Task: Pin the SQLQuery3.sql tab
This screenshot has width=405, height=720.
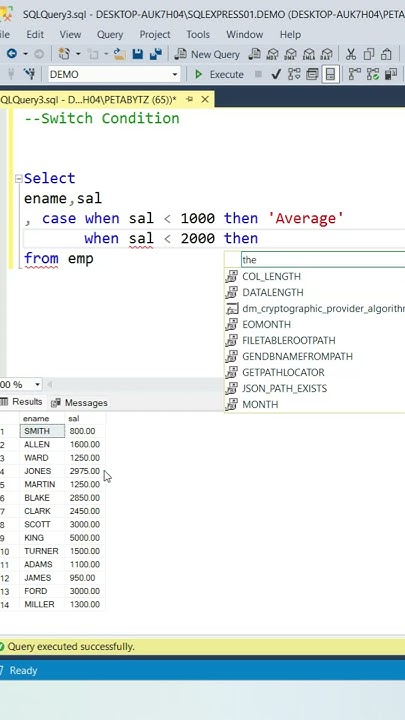Action: (x=190, y=100)
